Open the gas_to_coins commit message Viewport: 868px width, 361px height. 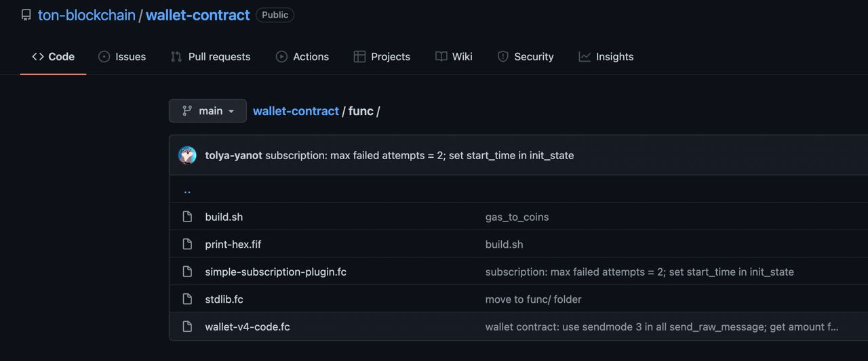tap(517, 217)
